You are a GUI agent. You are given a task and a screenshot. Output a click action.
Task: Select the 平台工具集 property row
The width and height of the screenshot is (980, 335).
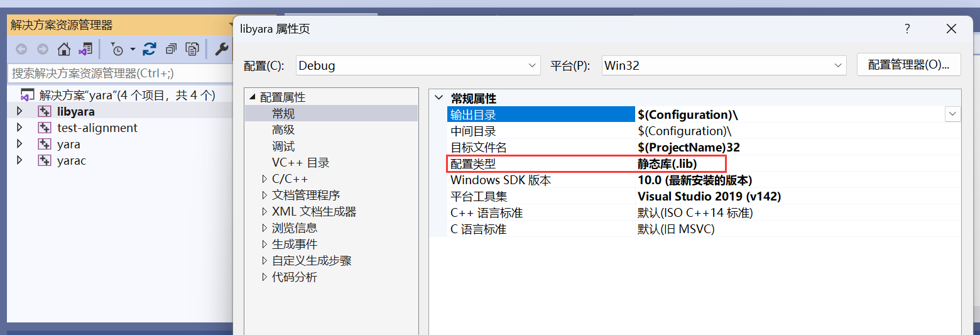[704, 196]
